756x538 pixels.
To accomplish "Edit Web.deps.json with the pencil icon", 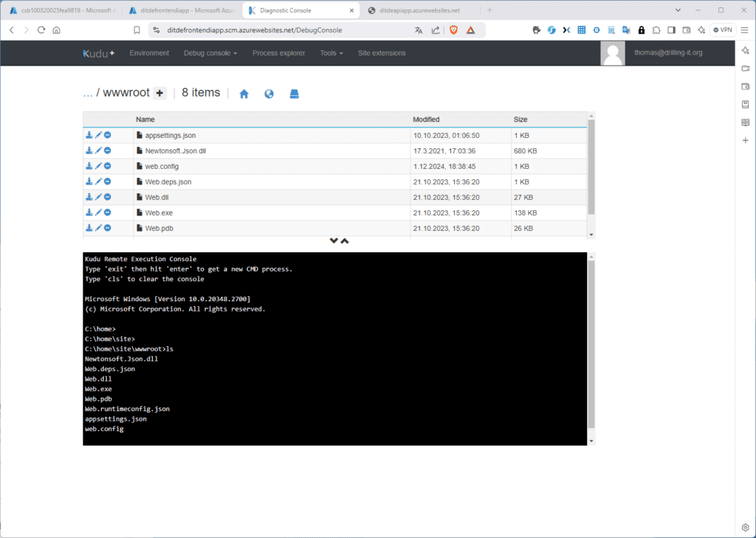I will tap(98, 182).
